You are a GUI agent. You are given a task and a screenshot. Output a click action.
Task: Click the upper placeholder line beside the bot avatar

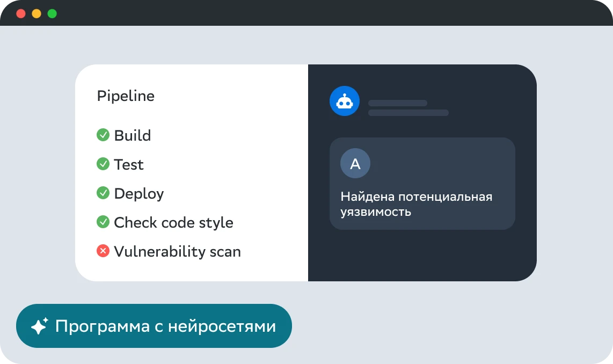pos(397,103)
